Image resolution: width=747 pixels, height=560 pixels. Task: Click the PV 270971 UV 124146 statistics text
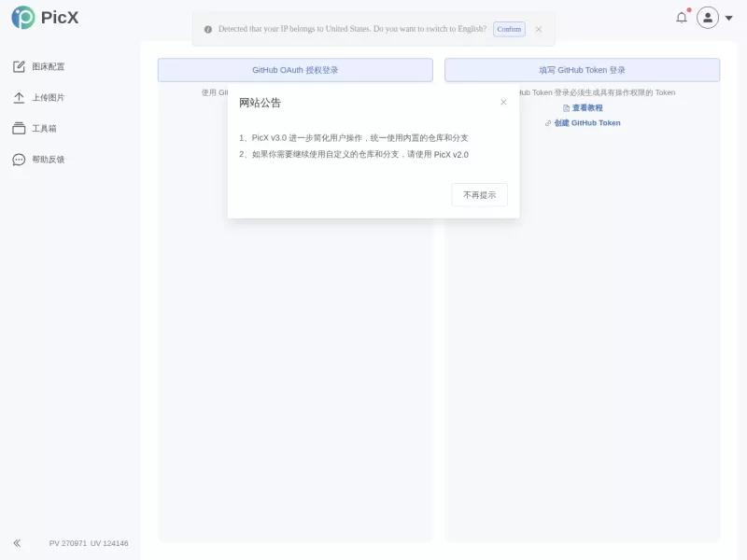point(89,543)
